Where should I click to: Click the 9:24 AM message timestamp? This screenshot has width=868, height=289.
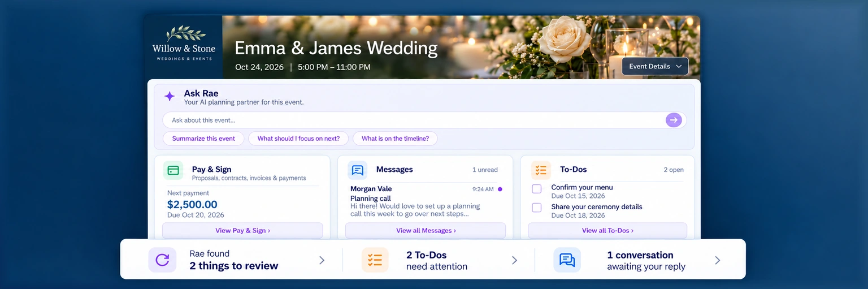click(x=483, y=189)
